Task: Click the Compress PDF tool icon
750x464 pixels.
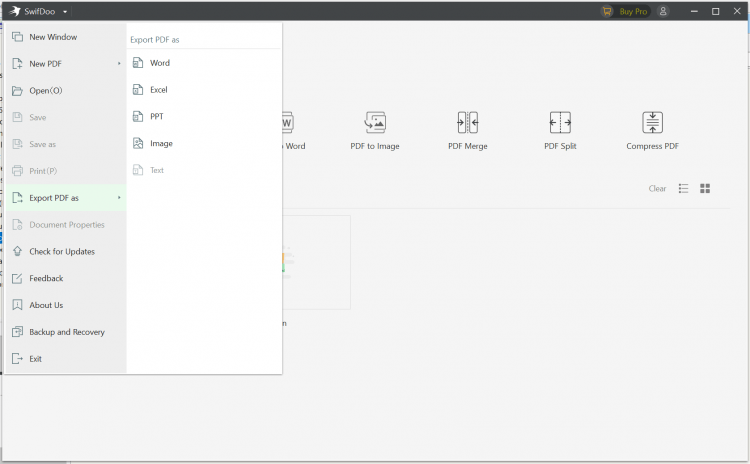Action: coord(652,122)
